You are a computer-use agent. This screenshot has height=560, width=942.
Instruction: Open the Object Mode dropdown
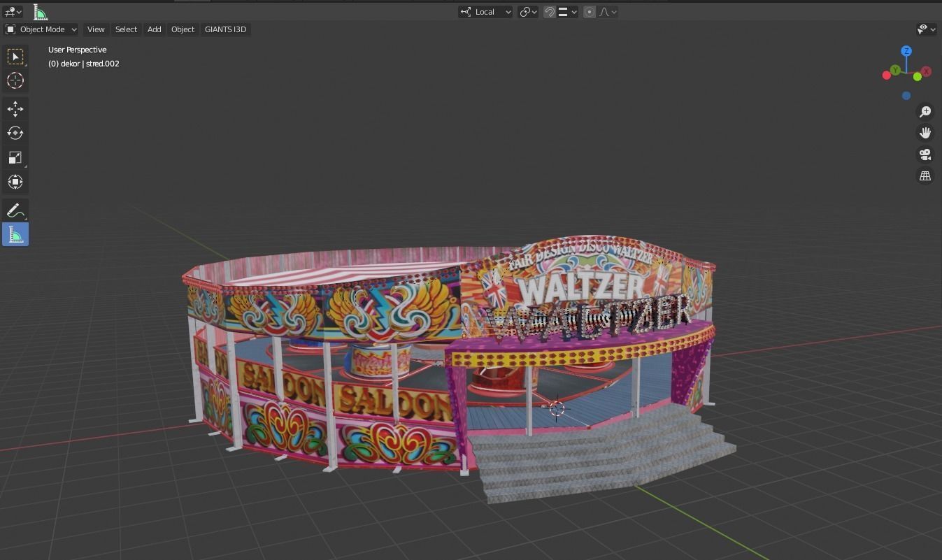(42, 29)
